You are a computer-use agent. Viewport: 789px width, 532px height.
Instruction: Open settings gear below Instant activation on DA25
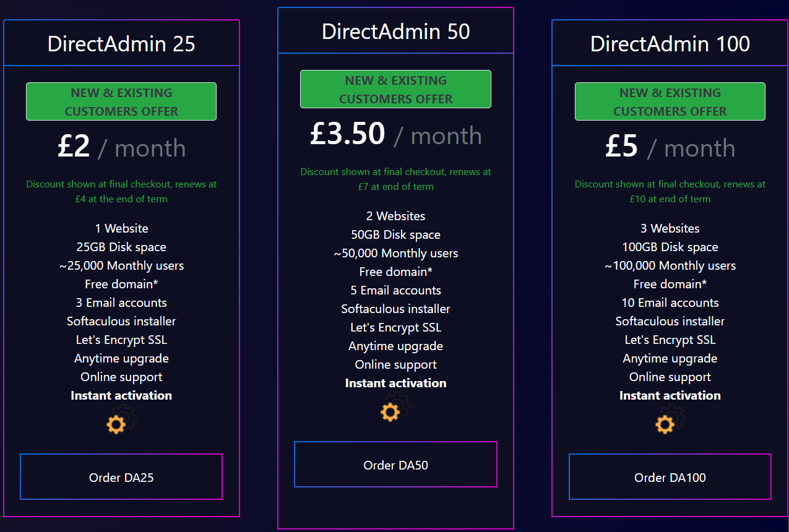(x=116, y=424)
